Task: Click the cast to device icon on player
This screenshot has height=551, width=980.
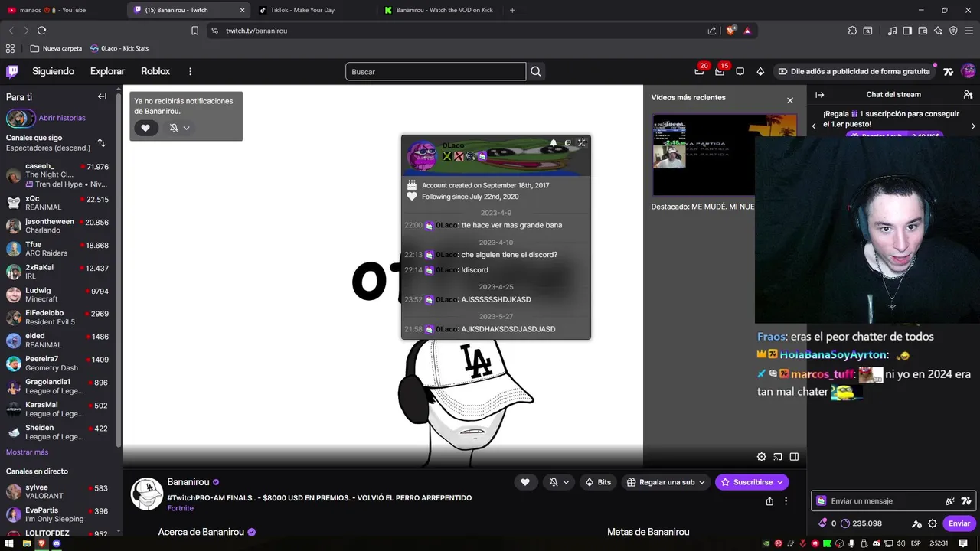Action: (778, 457)
